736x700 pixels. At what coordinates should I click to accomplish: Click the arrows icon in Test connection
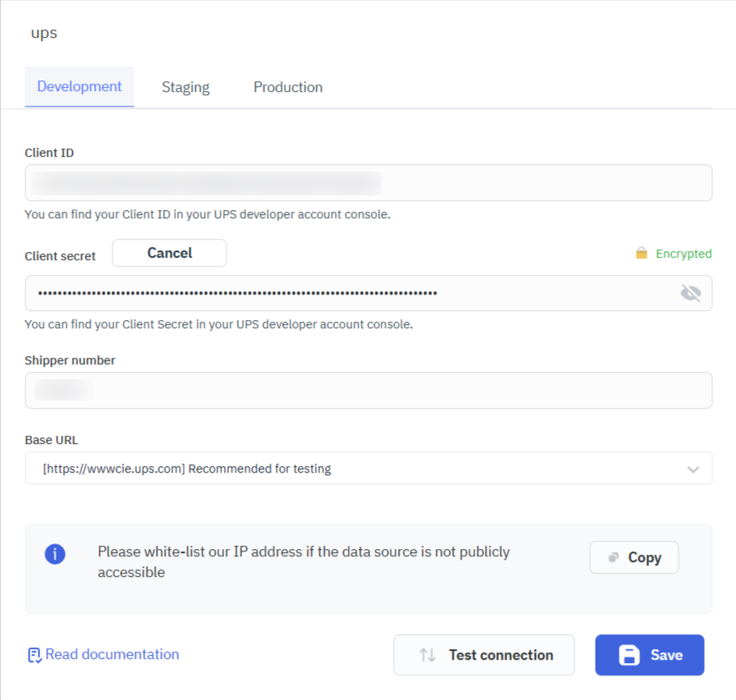click(427, 655)
